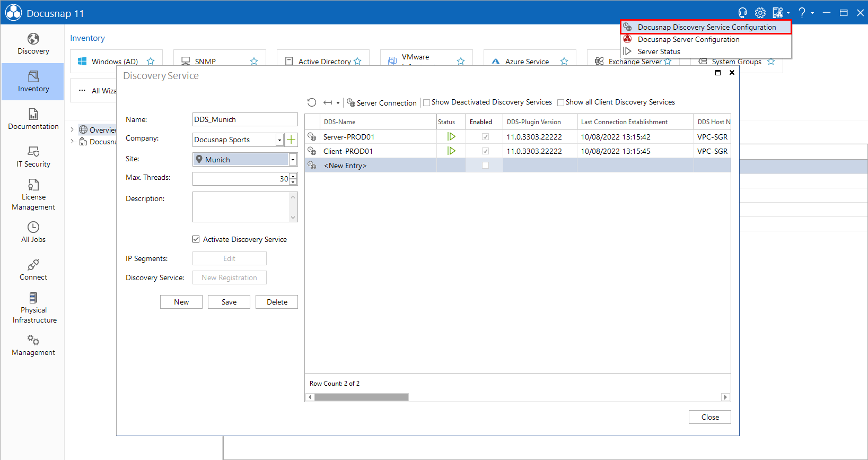Increase the Max. Threads value
Viewport: 868px width, 460px height.
pos(293,176)
